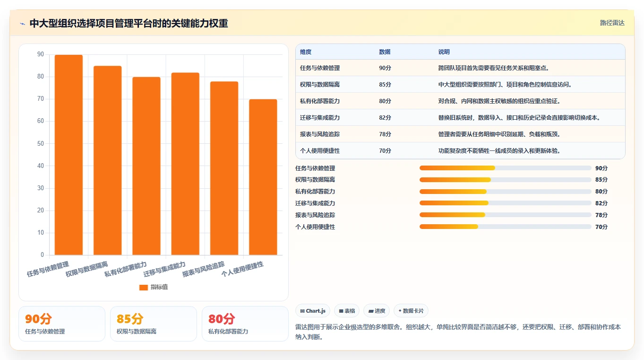
Task: Click description starting 替换旧系统时
Action: pos(519,118)
